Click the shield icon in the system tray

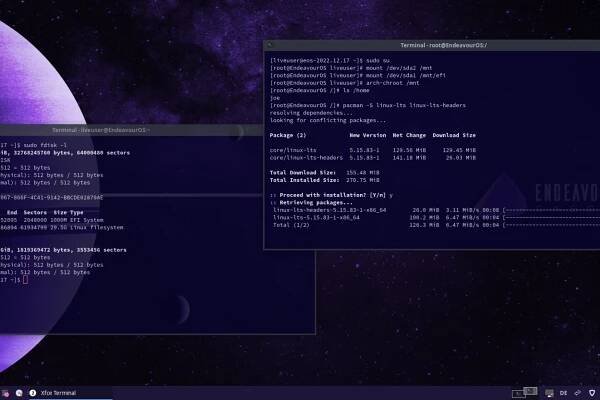592,392
